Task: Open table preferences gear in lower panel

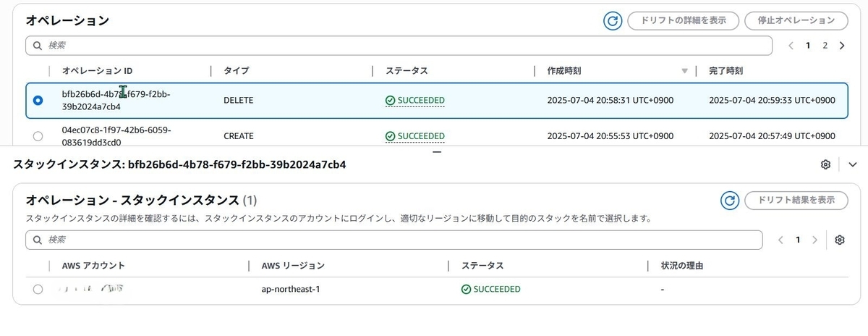Action: (840, 240)
